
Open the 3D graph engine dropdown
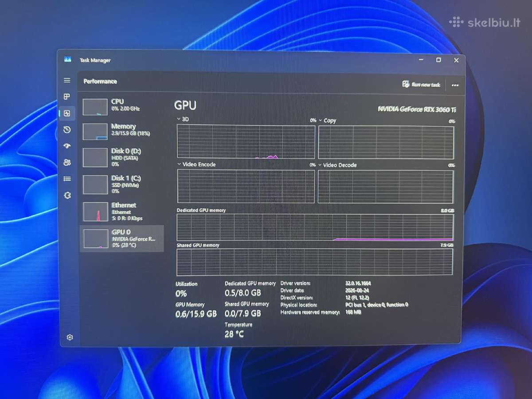click(x=179, y=119)
